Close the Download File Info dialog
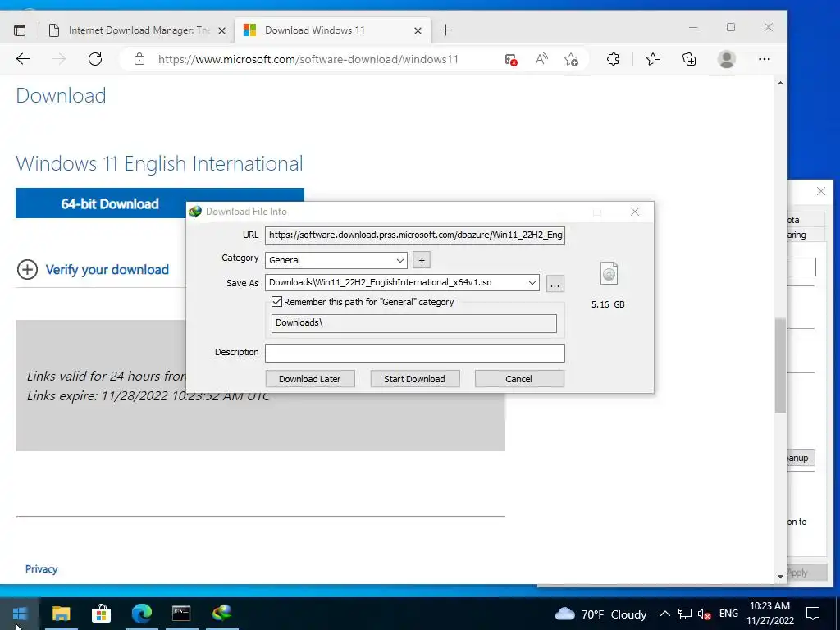The image size is (840, 630). point(635,212)
